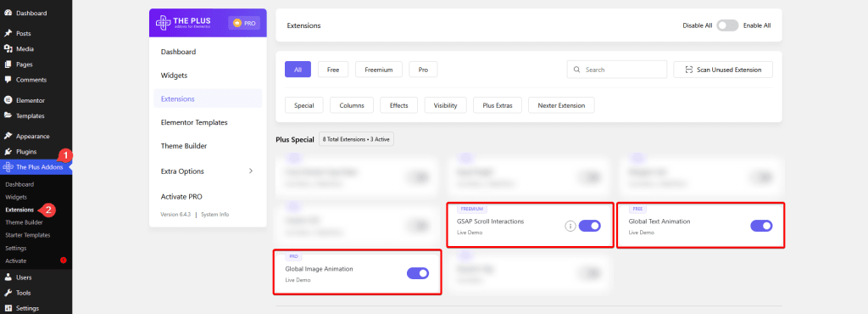This screenshot has width=868, height=314.
Task: Click the Comments bubble icon
Action: tap(8, 80)
